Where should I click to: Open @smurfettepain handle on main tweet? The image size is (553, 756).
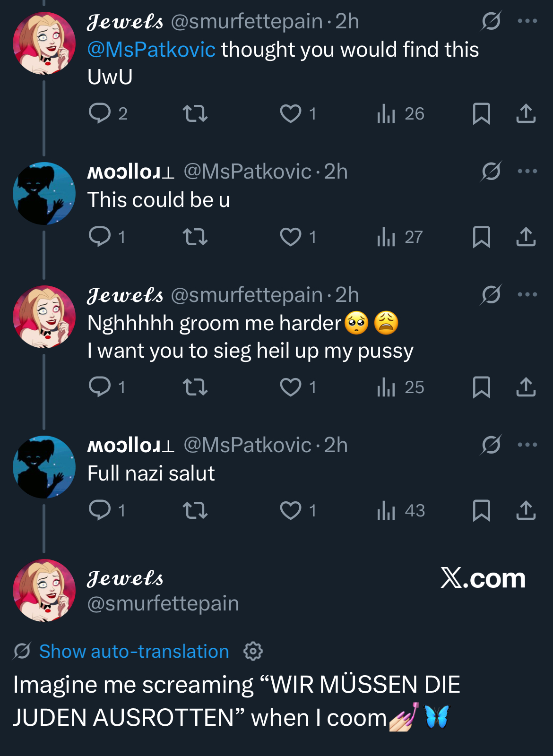(163, 603)
